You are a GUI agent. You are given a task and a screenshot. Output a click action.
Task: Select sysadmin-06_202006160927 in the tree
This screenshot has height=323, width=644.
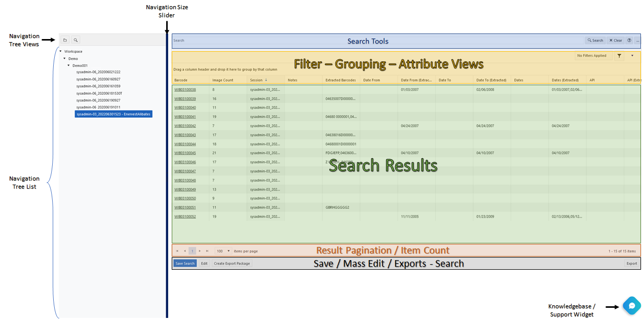[x=98, y=79]
